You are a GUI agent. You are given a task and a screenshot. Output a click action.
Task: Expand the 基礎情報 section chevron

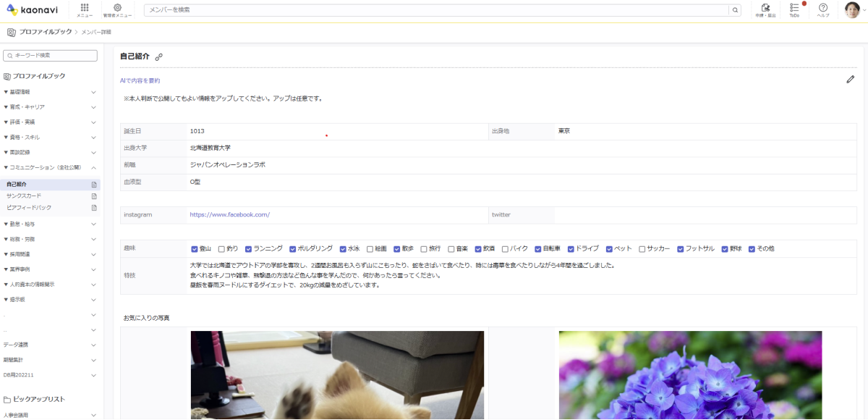tap(93, 92)
